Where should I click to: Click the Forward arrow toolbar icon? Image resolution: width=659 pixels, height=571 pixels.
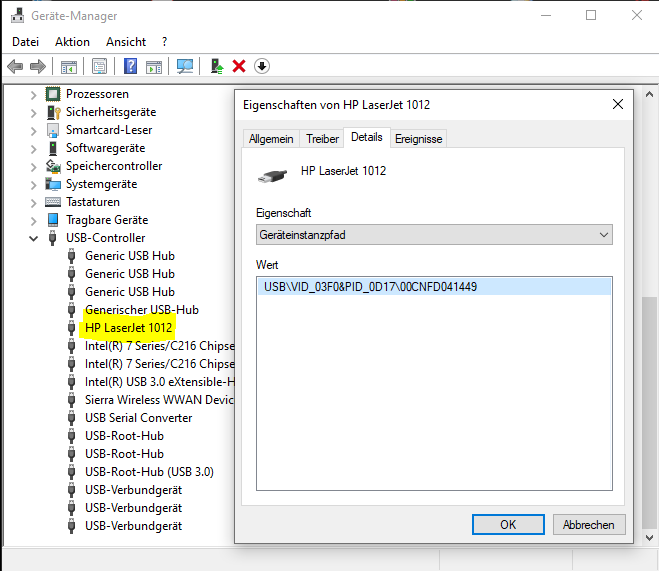38,66
